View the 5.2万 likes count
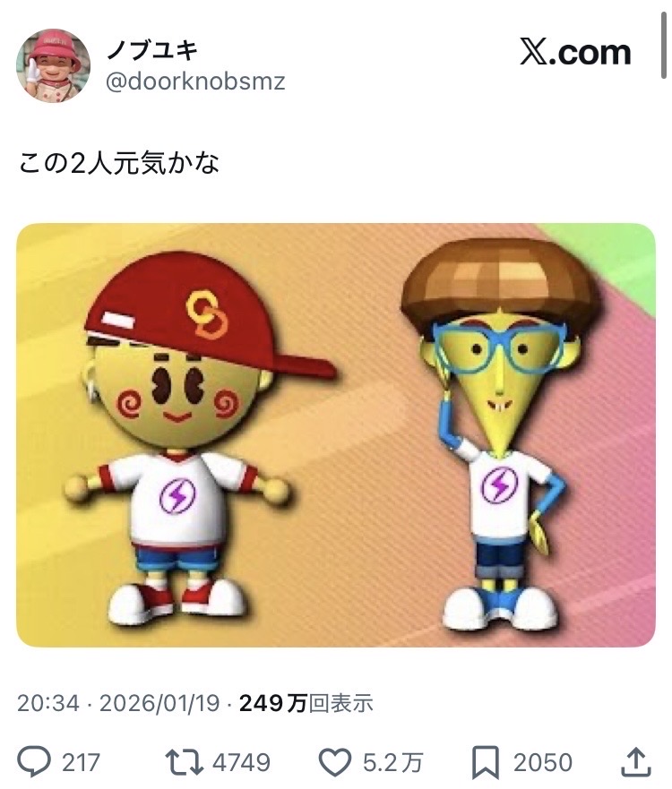Image resolution: width=672 pixels, height=789 pixels. [x=392, y=763]
